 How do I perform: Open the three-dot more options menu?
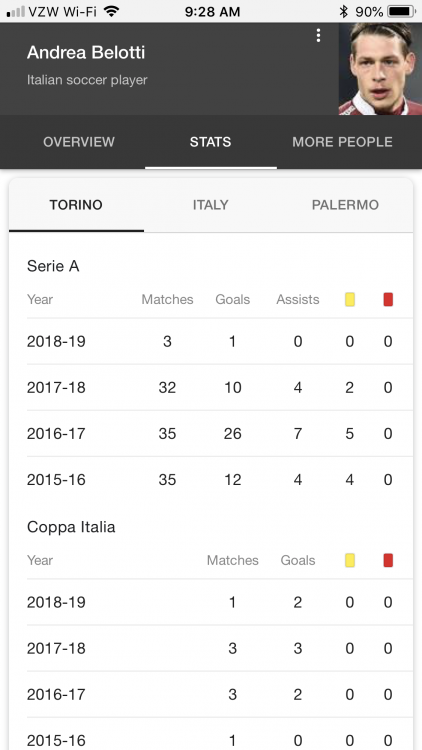click(x=318, y=36)
